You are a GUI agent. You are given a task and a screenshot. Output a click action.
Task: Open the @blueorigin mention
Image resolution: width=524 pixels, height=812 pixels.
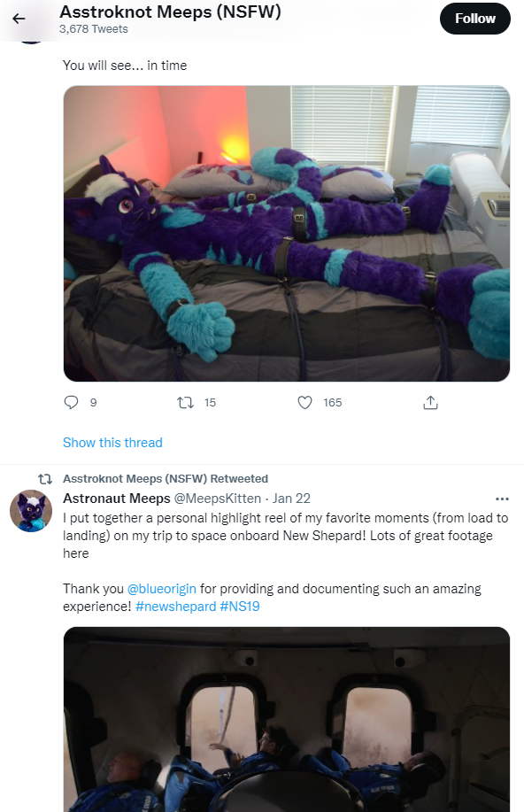coord(162,589)
